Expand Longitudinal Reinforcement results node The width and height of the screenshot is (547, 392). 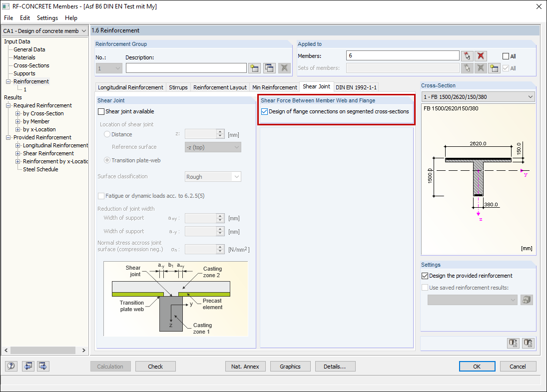(17, 145)
